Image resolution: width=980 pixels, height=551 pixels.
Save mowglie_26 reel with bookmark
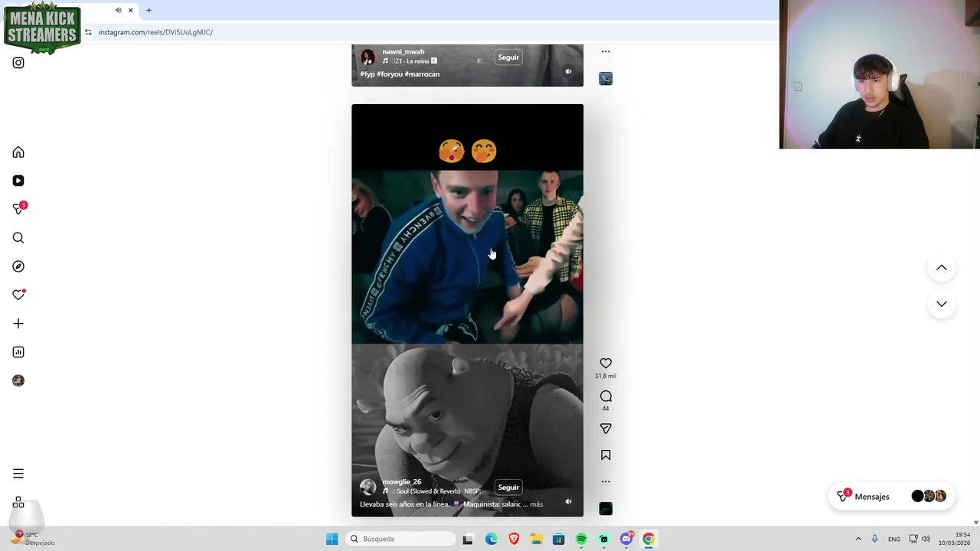click(606, 455)
